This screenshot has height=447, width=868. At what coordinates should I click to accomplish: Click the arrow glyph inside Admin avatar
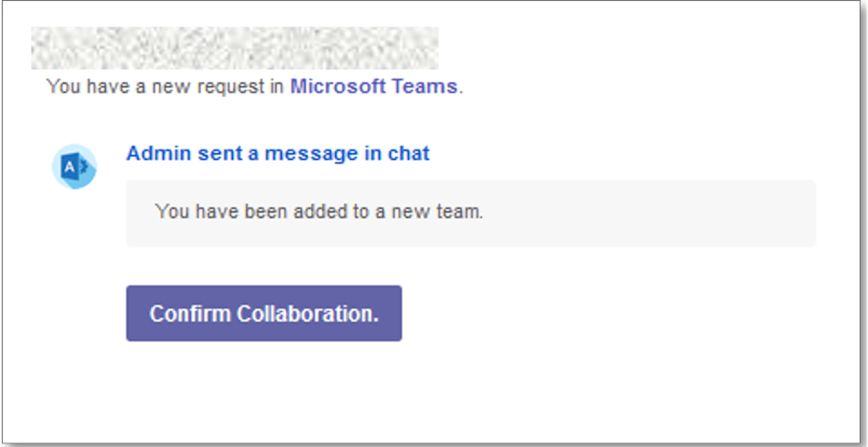[x=84, y=167]
